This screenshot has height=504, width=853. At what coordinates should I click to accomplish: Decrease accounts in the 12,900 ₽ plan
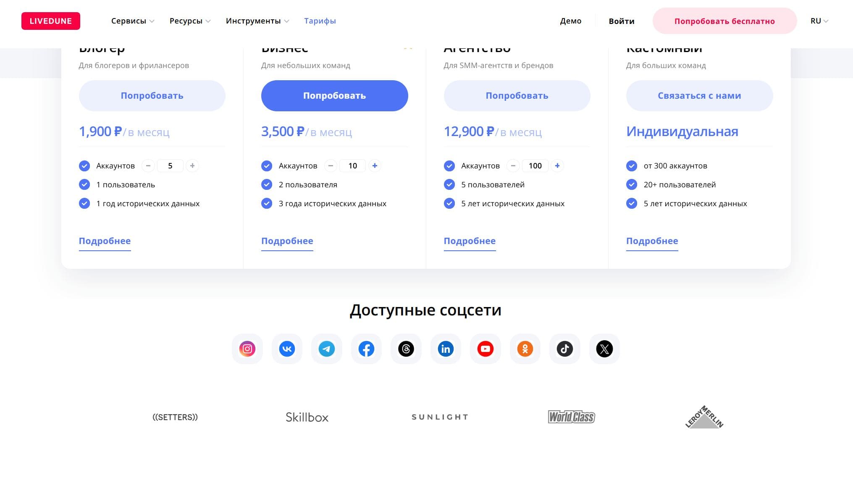click(513, 166)
